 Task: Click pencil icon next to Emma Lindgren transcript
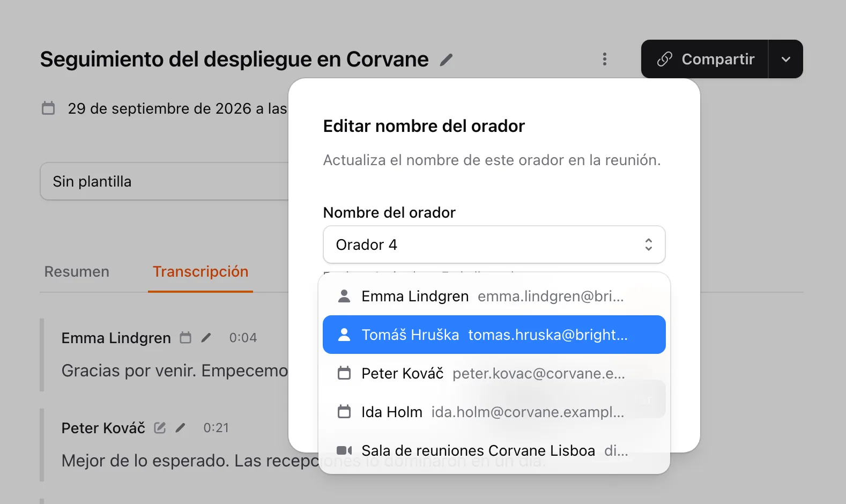(206, 338)
